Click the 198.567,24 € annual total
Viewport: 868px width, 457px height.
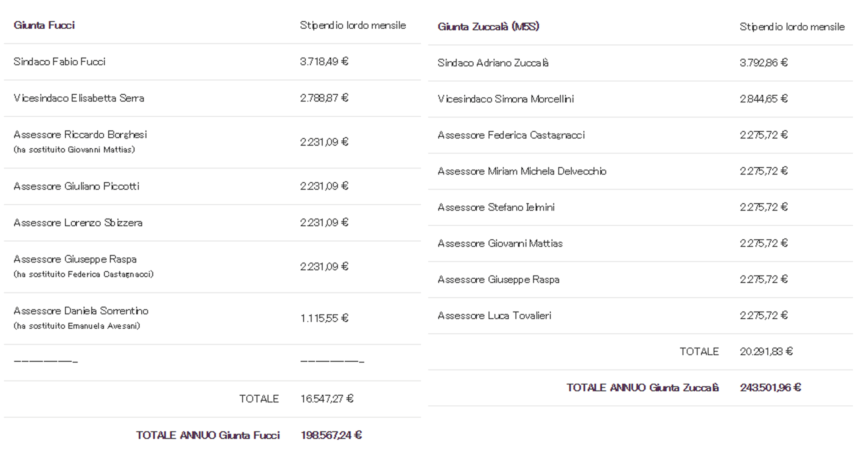pos(331,435)
